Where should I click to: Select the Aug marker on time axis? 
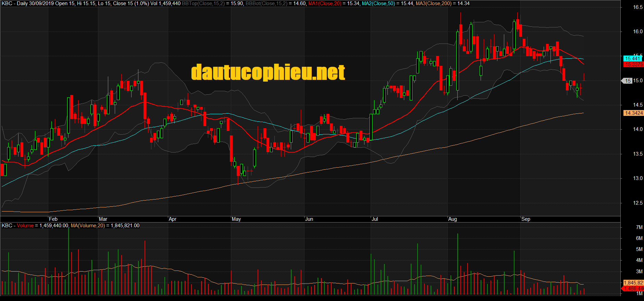pos(453,219)
